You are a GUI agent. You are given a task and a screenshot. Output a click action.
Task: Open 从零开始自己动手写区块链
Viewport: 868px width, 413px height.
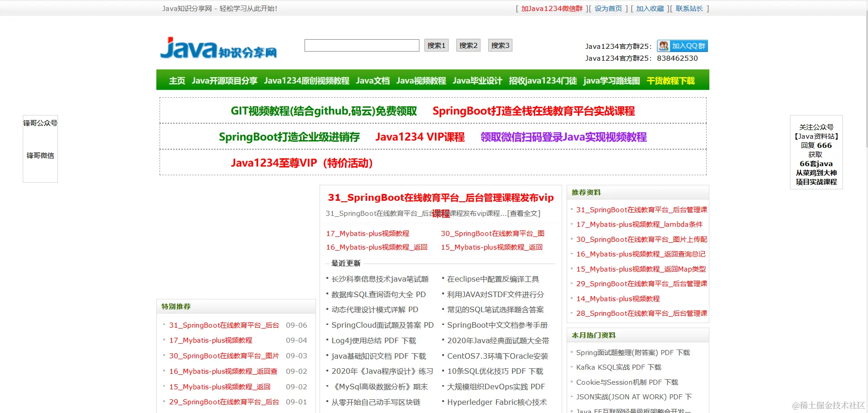tap(376, 402)
